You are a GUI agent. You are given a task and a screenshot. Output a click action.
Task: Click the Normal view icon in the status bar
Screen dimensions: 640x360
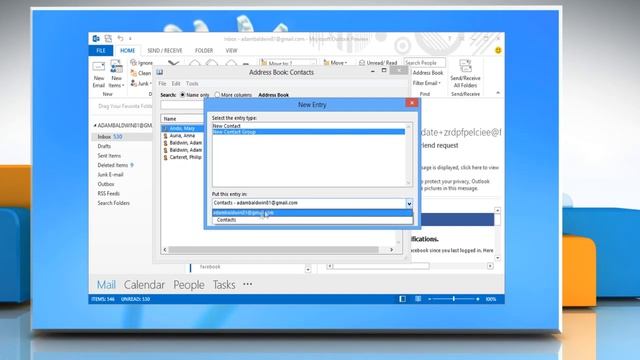click(402, 299)
